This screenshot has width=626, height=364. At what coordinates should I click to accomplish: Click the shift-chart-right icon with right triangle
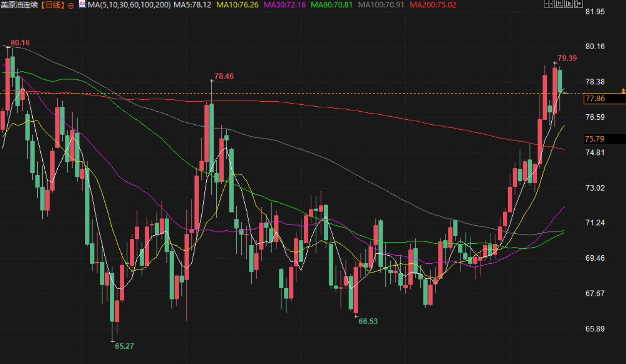[569, 3]
